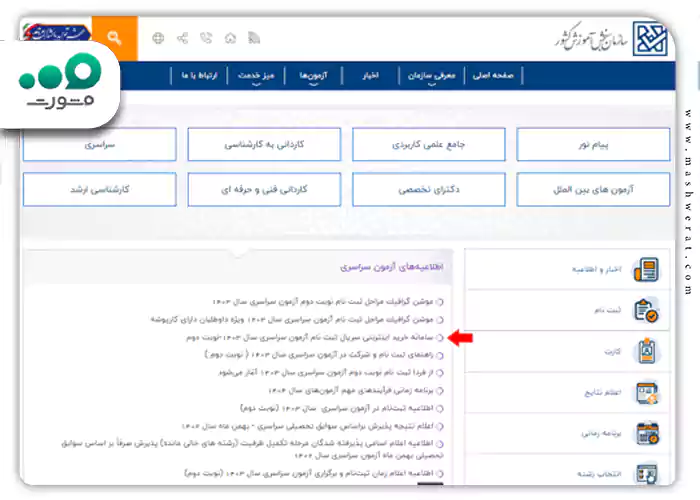Open the اخبار و اطلاعیه newspaper icon
Image resolution: width=700 pixels, height=500 pixels.
(x=646, y=270)
